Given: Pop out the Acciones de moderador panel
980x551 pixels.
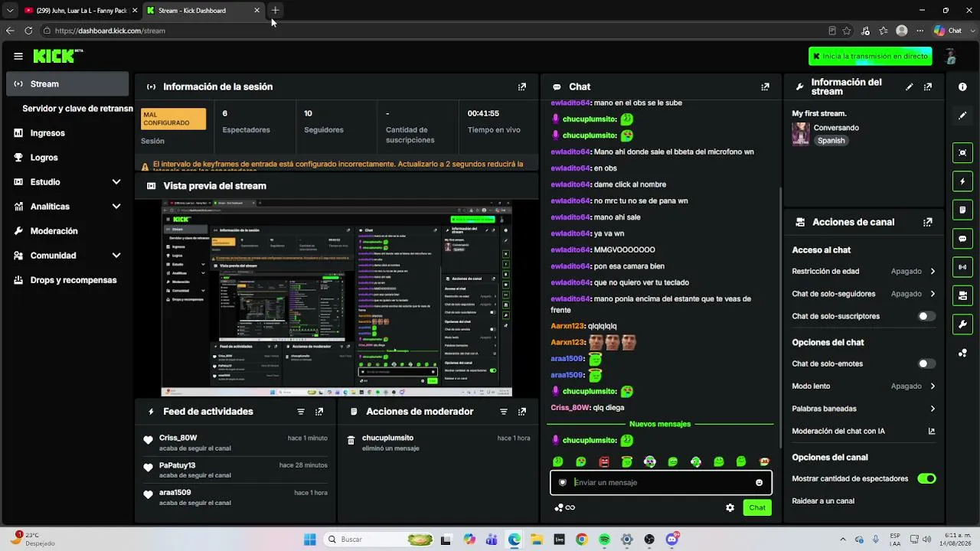Looking at the screenshot, I should tap(522, 412).
